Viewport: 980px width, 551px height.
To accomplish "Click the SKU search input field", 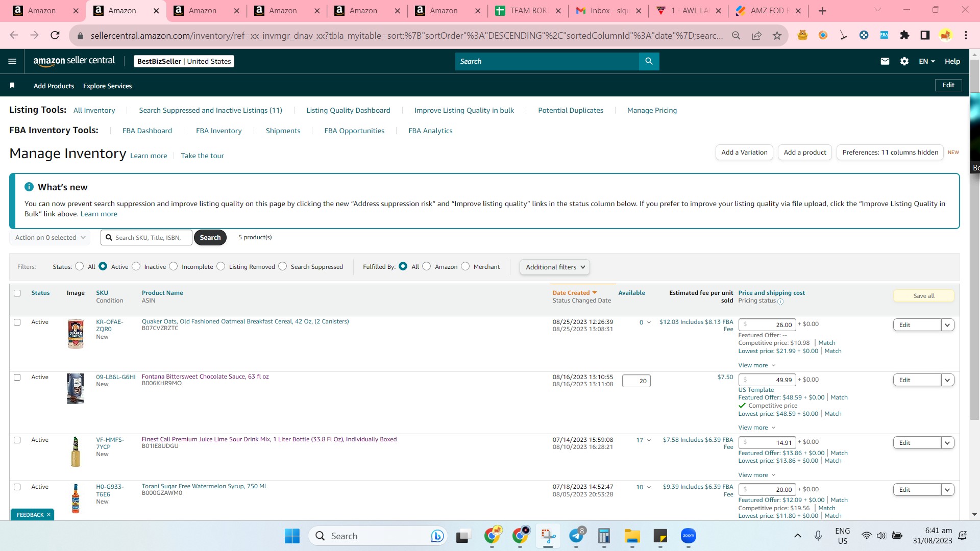I will click(x=146, y=238).
